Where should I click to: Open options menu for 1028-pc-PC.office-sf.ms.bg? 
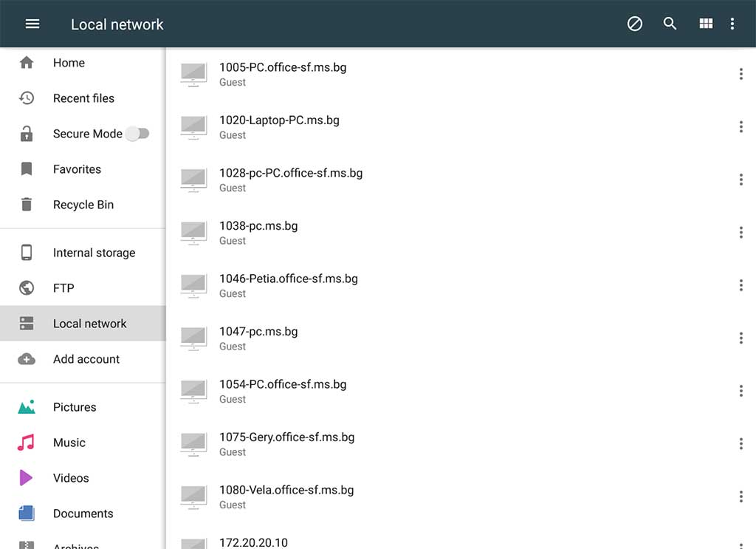click(x=741, y=180)
